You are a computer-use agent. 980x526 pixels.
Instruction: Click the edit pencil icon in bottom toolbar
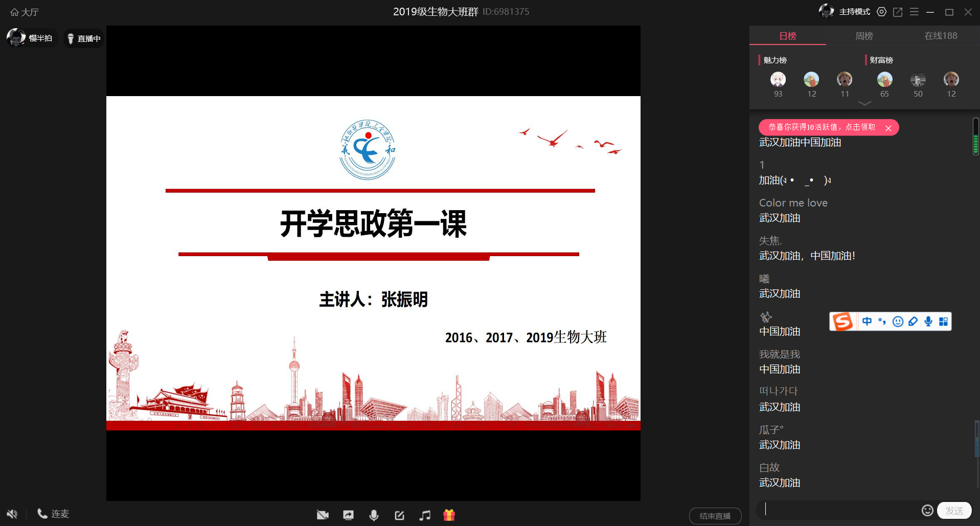(x=399, y=515)
